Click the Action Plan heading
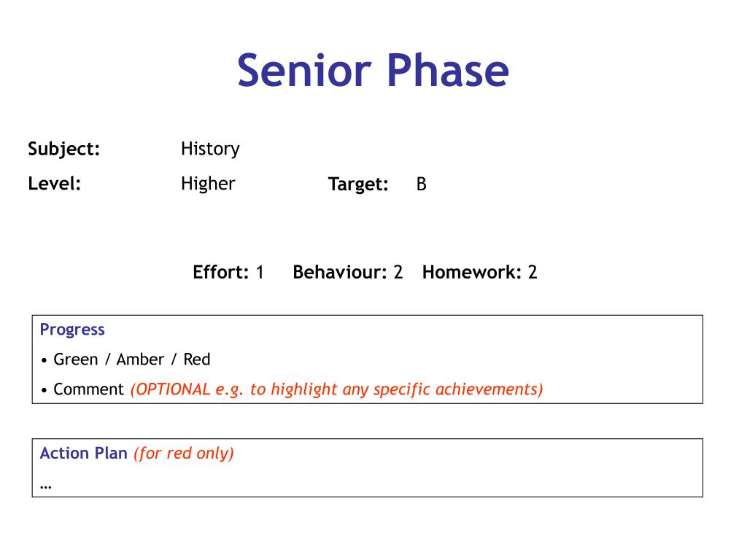This screenshot has width=747, height=560. point(83,453)
